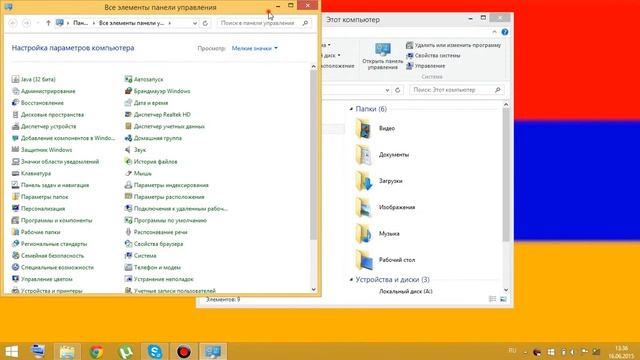This screenshot has height=360, width=640.
Task: Refresh the Этот компьютер window
Action: pyautogui.click(x=398, y=90)
